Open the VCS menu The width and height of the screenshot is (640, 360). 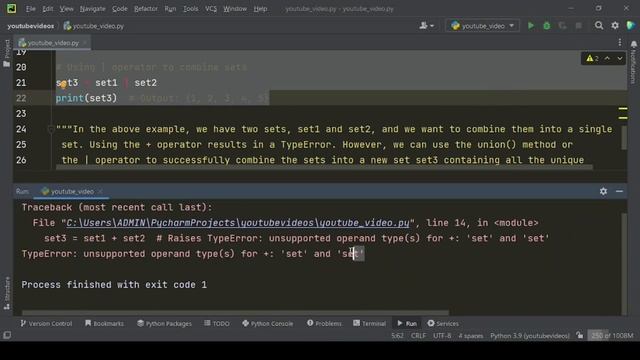coord(211,9)
